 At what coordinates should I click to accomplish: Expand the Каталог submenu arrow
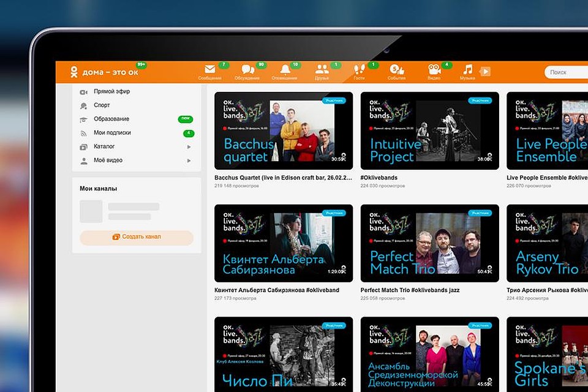tap(189, 146)
